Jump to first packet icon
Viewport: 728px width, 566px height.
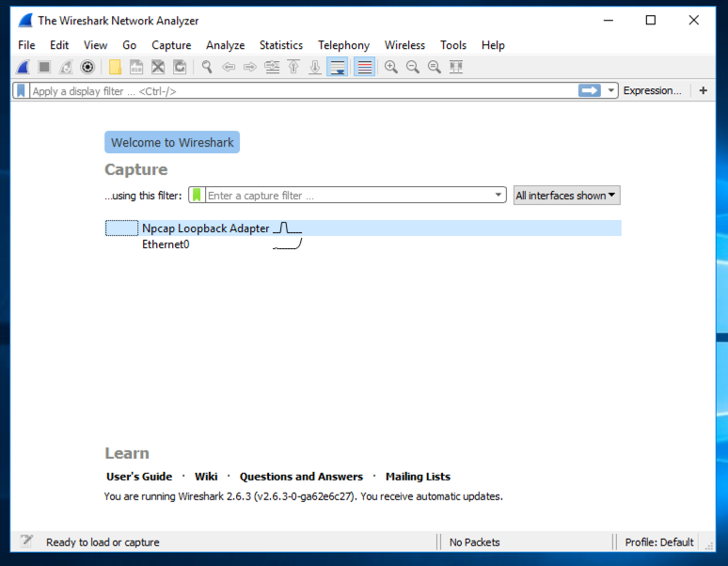click(293, 68)
